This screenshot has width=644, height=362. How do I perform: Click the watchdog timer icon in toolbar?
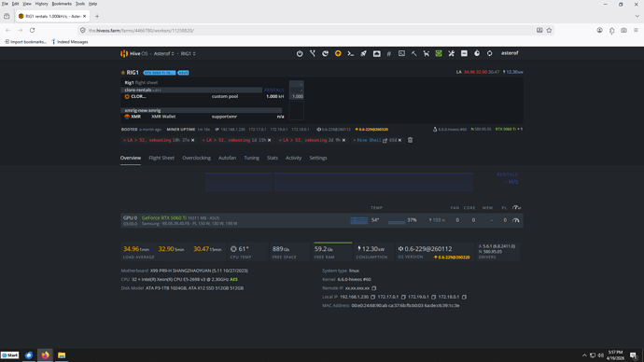pos(477,53)
